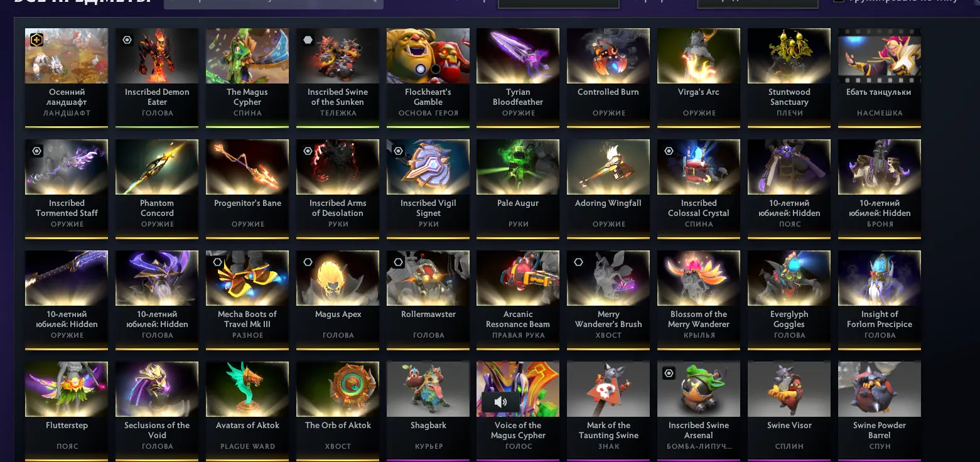
Task: Click gem socket icon on Inscribed Vigil Signet
Action: point(398,151)
